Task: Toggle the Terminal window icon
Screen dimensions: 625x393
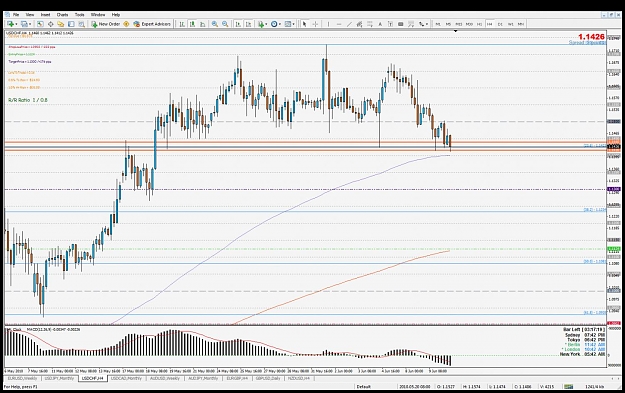Action: [71, 24]
